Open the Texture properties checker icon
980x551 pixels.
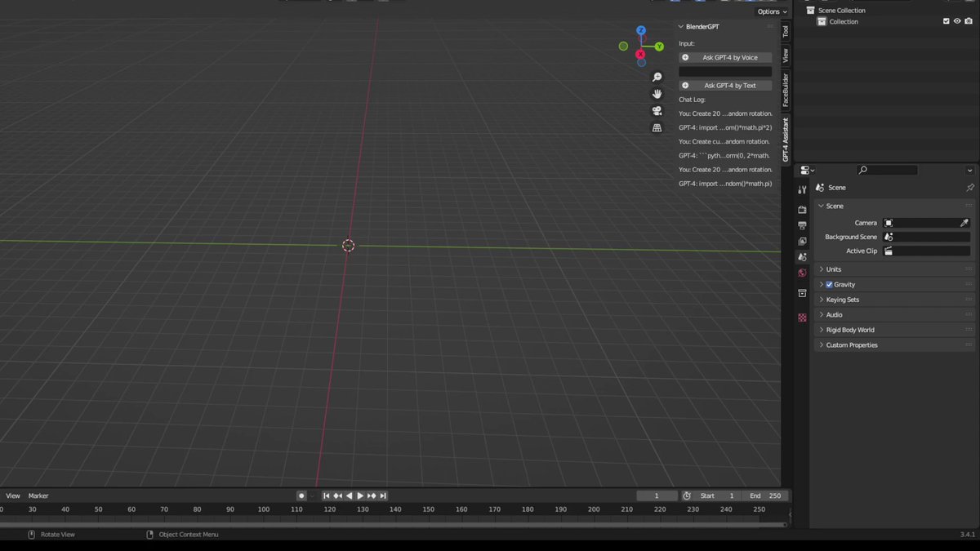[x=802, y=318]
